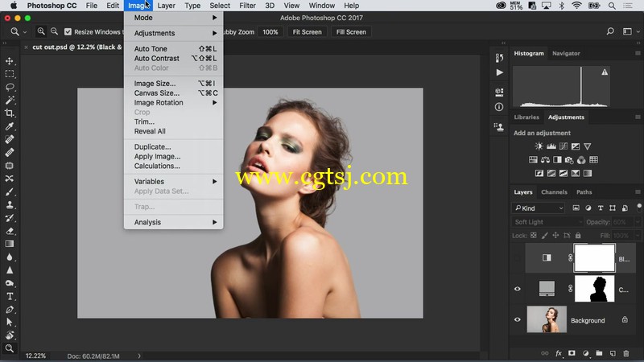Click the search icon in options bar

(x=610, y=31)
